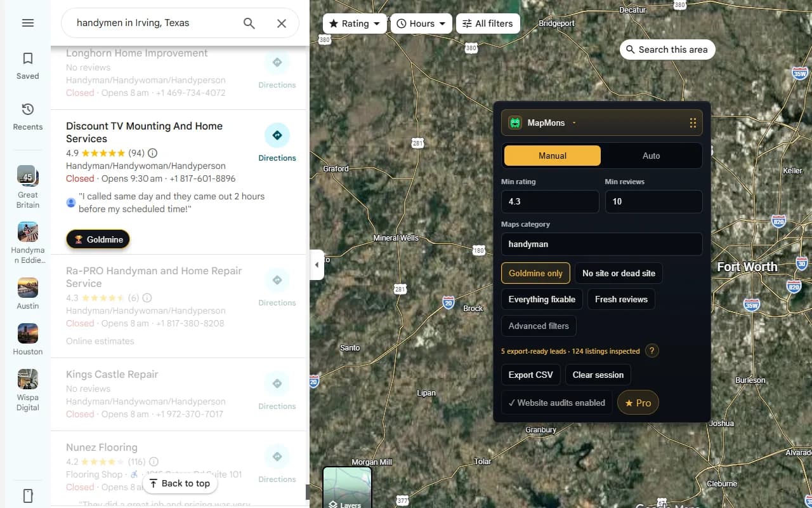Toggle Everything fixable filter
Image resolution: width=812 pixels, height=508 pixels.
click(542, 299)
